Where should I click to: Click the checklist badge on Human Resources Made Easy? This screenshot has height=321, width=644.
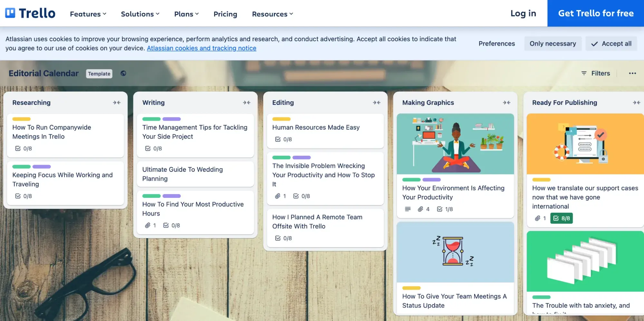click(283, 139)
